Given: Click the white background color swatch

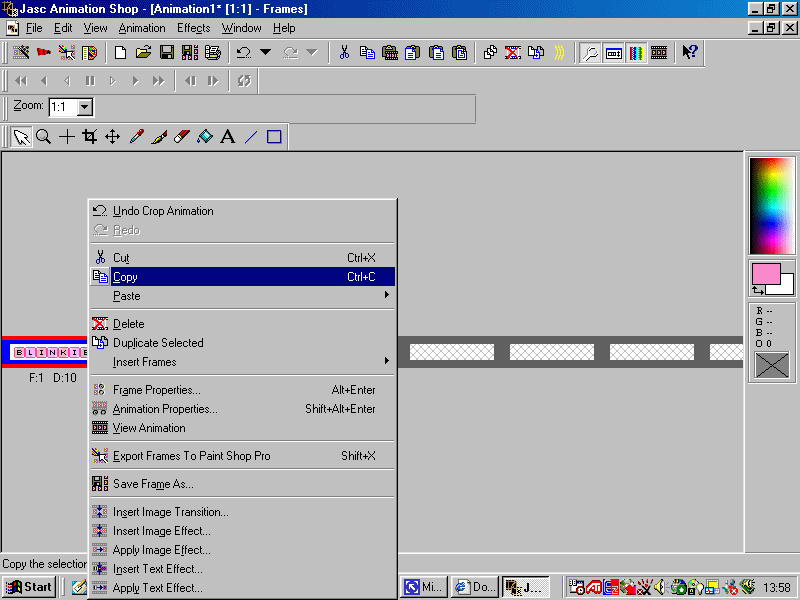Looking at the screenshot, I should (x=786, y=286).
